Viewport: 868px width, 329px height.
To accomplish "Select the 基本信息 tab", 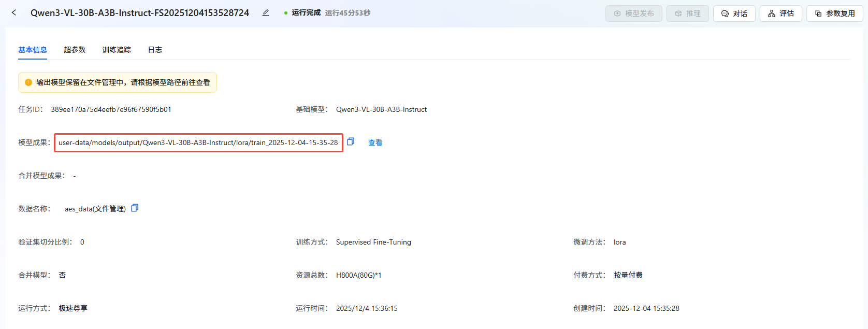I will [33, 50].
